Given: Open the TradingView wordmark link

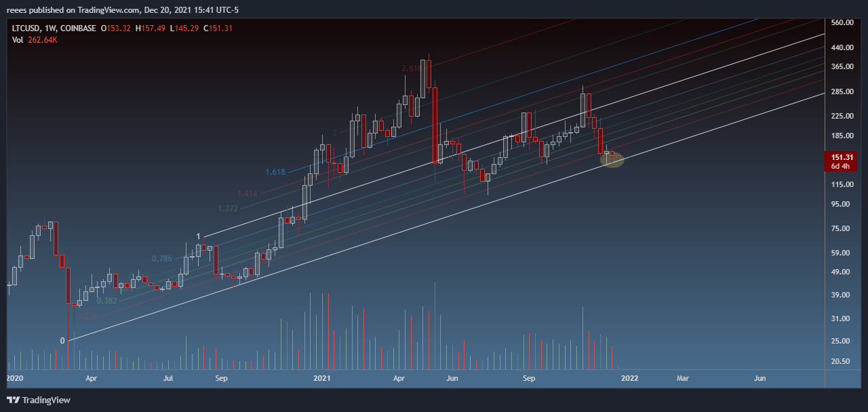Looking at the screenshot, I should pyautogui.click(x=46, y=400).
